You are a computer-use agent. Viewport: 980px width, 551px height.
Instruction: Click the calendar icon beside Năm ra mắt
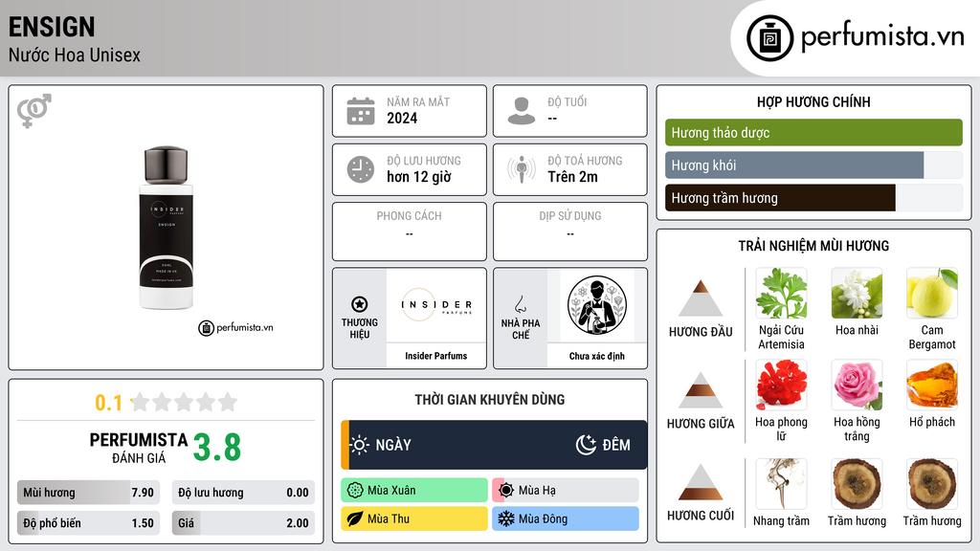click(361, 111)
